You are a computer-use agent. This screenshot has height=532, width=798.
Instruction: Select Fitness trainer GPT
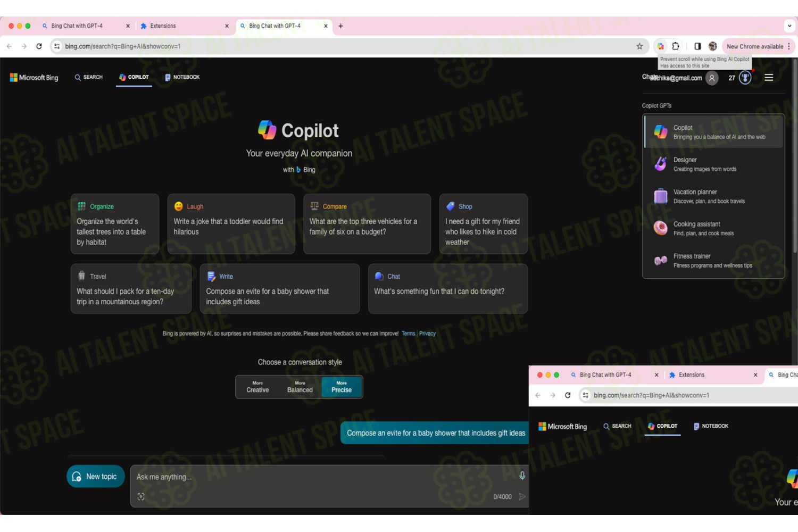713,260
